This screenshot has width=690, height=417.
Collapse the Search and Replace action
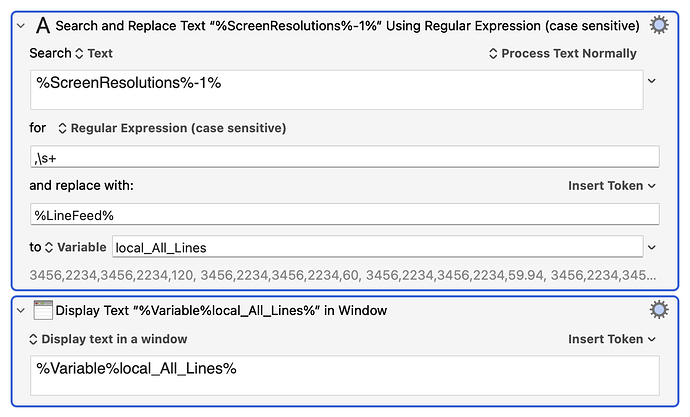coord(21,26)
